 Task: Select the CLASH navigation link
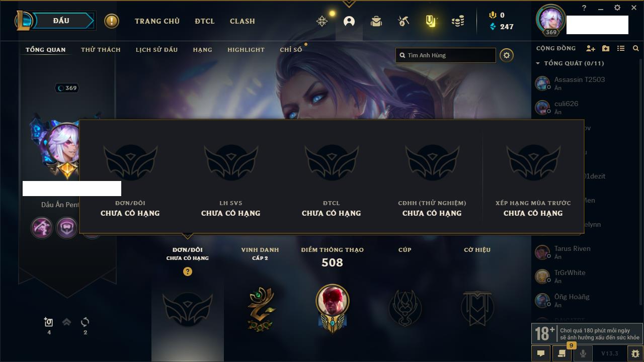pyautogui.click(x=243, y=21)
